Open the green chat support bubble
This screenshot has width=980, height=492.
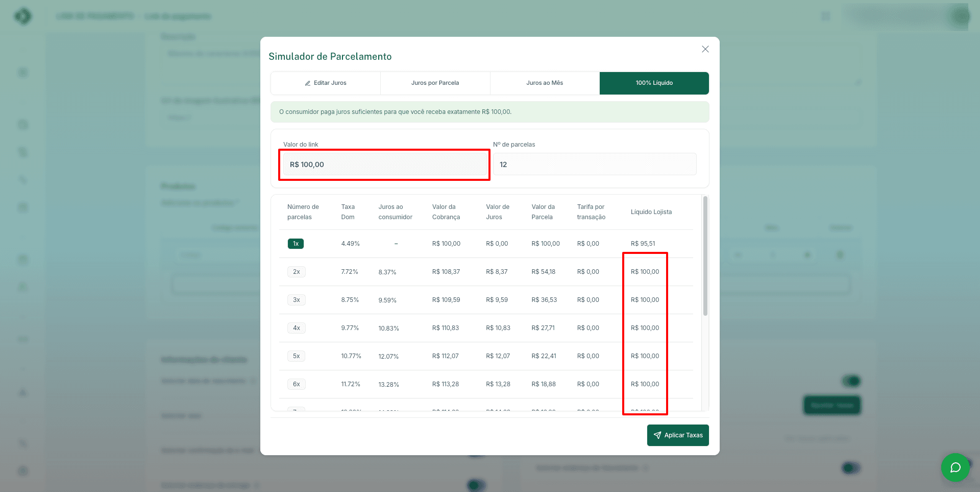click(955, 467)
